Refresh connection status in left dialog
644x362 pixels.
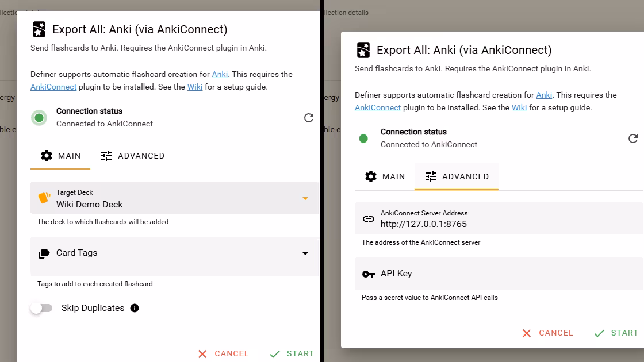pos(309,118)
